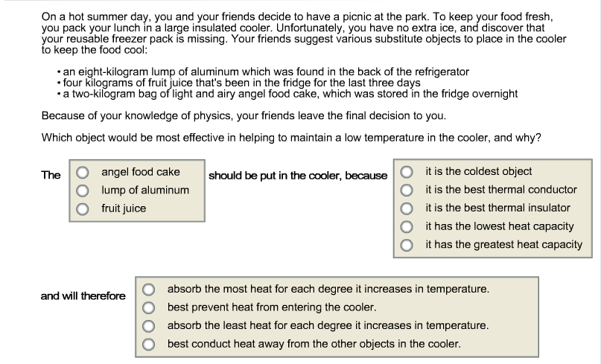Pick 'best conduct heat away from other objects'
The height and width of the screenshot is (364, 601).
pyautogui.click(x=149, y=344)
